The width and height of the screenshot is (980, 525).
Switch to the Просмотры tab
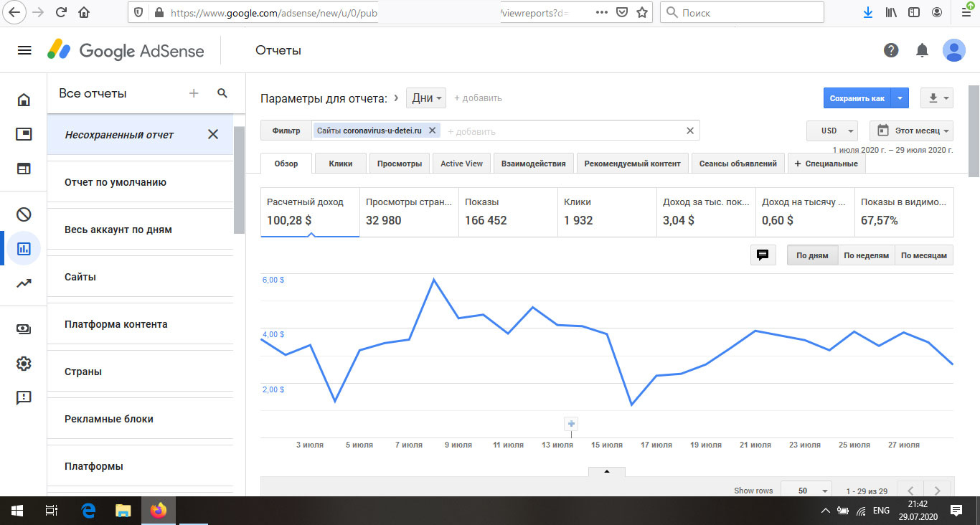tap(400, 164)
